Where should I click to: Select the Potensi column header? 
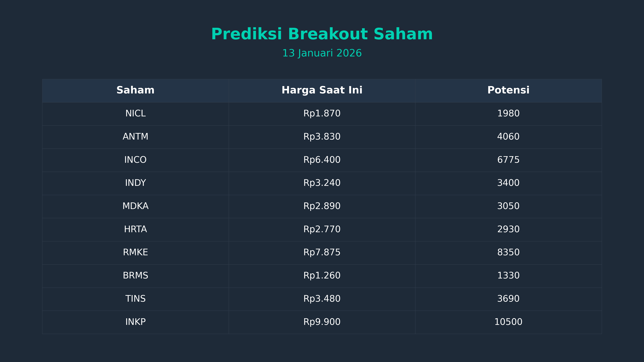[508, 90]
